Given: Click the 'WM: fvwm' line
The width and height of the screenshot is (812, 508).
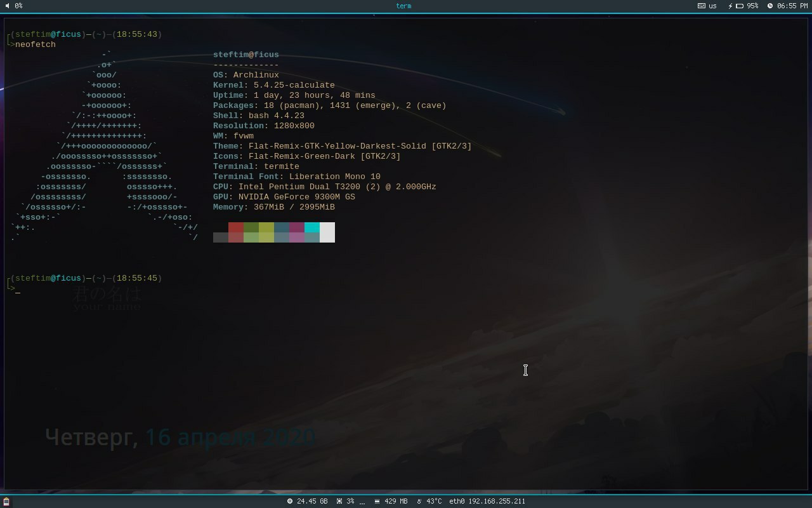Looking at the screenshot, I should [233, 136].
